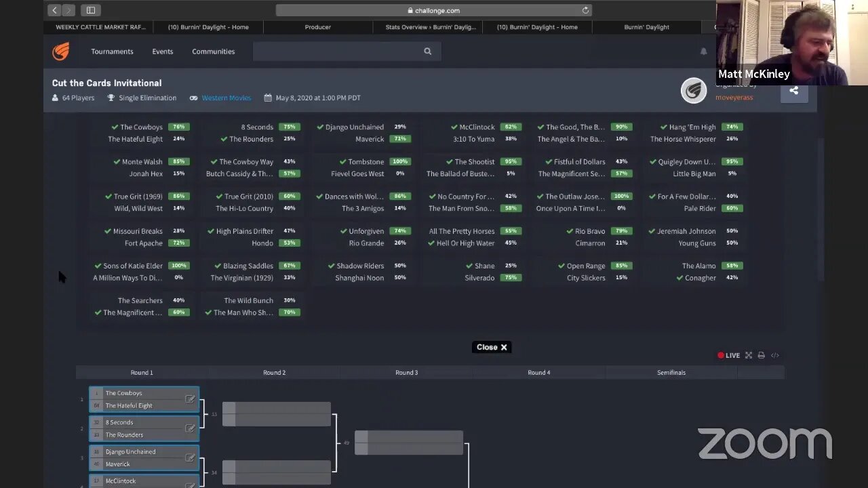Click the share button icon
868x488 pixels.
794,90
